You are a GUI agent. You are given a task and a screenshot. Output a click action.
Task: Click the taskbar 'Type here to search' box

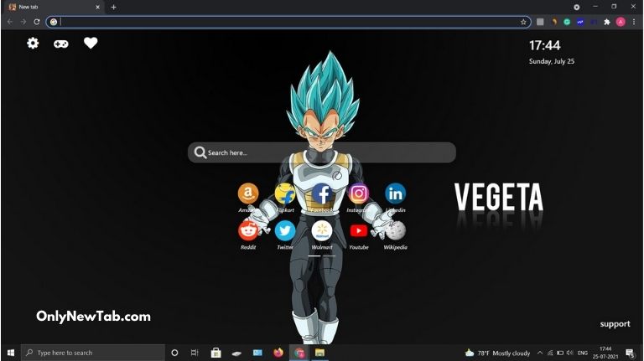pyautogui.click(x=93, y=353)
